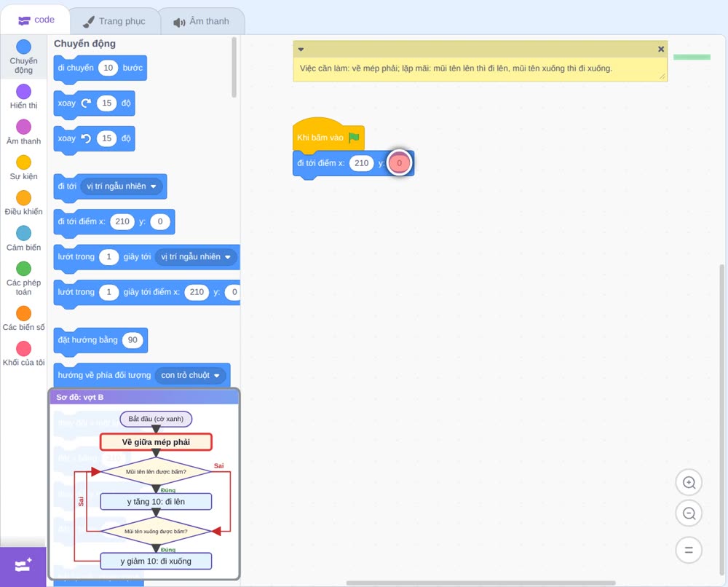Close the yellow comment note
The image size is (728, 587).
click(x=661, y=50)
